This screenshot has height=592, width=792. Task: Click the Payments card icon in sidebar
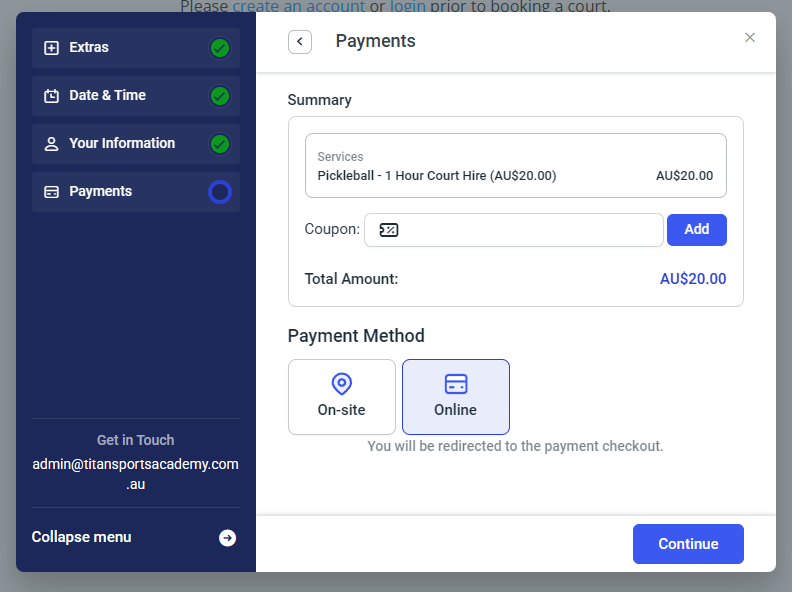point(52,192)
